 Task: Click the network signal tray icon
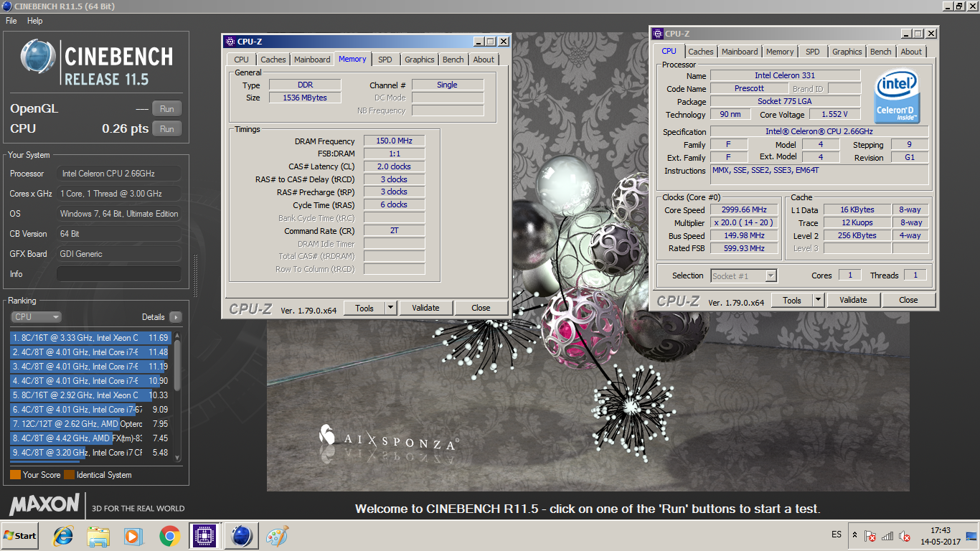point(887,536)
